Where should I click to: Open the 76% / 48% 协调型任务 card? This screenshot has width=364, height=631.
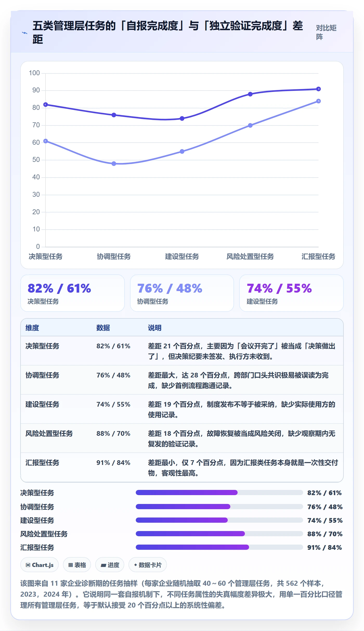pyautogui.click(x=182, y=293)
